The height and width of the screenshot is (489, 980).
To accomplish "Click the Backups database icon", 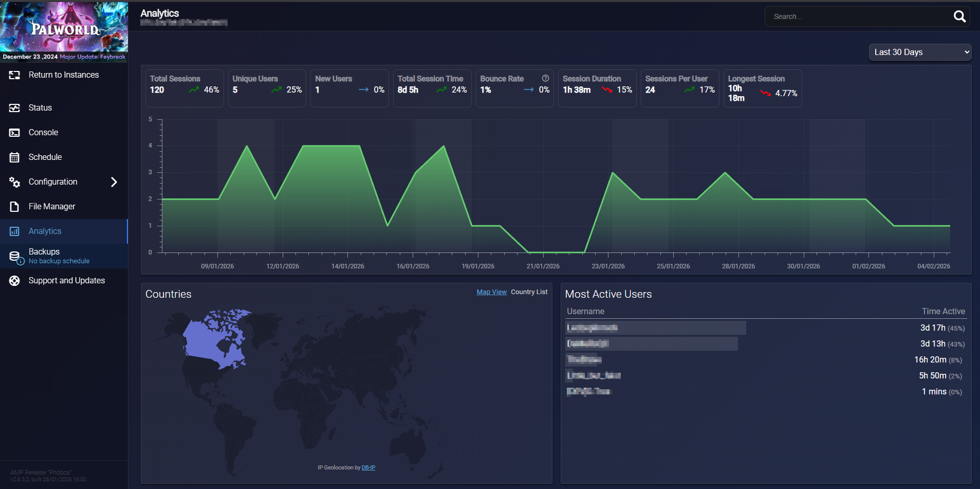I will tap(15, 256).
